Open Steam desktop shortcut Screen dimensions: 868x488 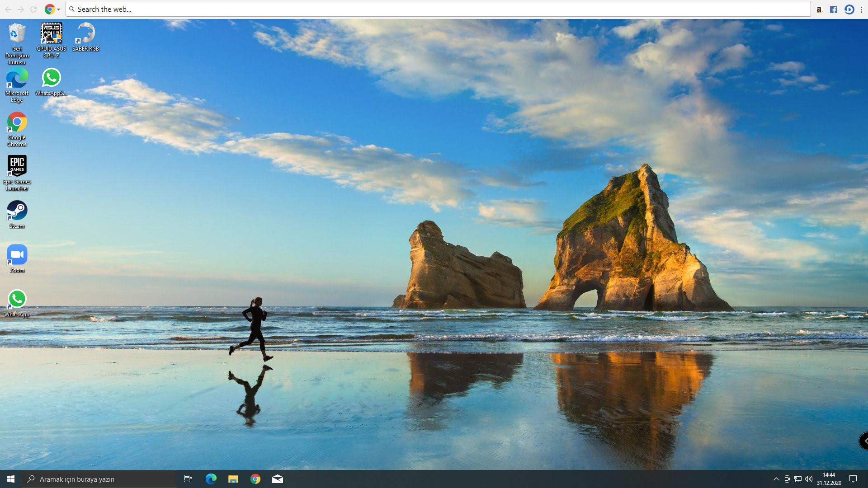17,211
